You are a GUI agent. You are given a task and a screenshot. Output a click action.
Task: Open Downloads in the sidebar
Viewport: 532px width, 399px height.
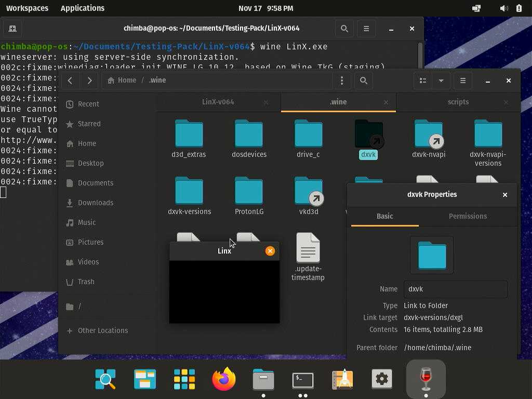pos(95,203)
